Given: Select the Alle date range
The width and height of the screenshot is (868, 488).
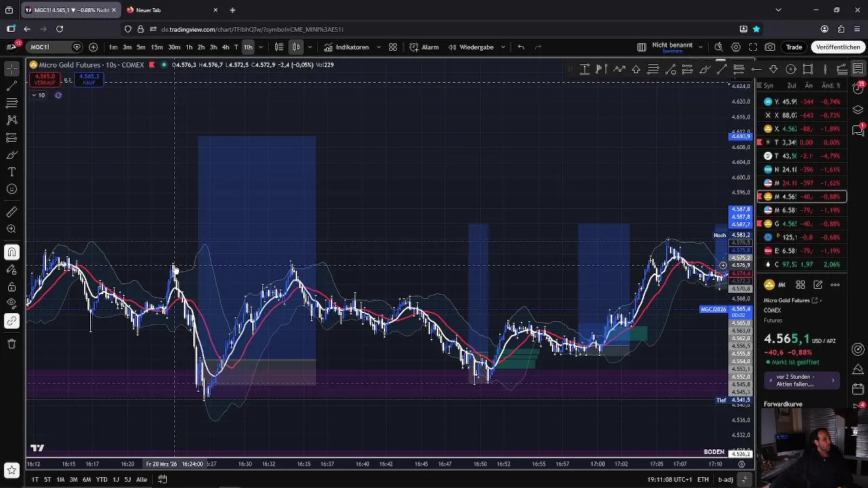Looking at the screenshot, I should [x=141, y=479].
